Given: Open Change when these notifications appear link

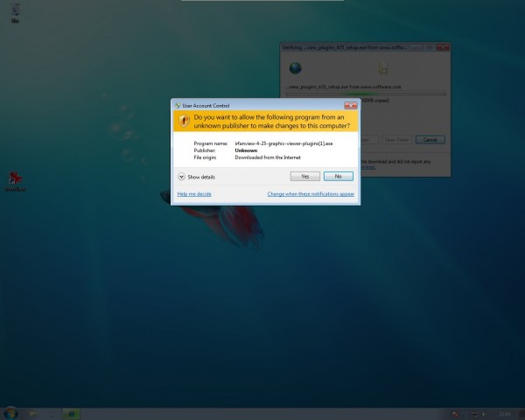Looking at the screenshot, I should (x=311, y=194).
